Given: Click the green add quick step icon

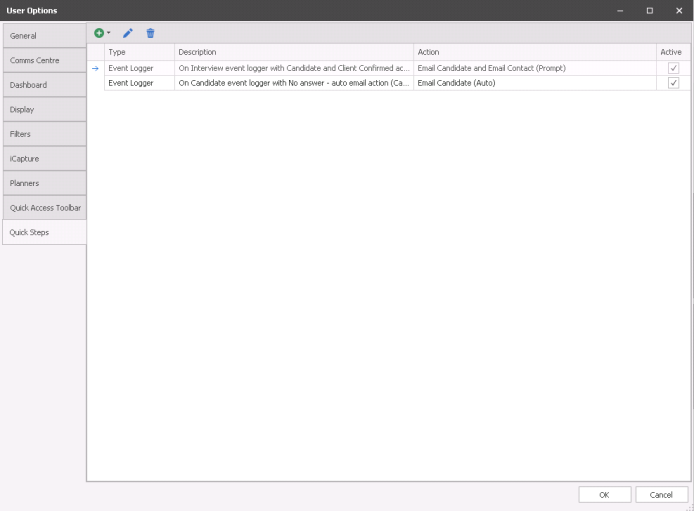Looking at the screenshot, I should tap(99, 33).
